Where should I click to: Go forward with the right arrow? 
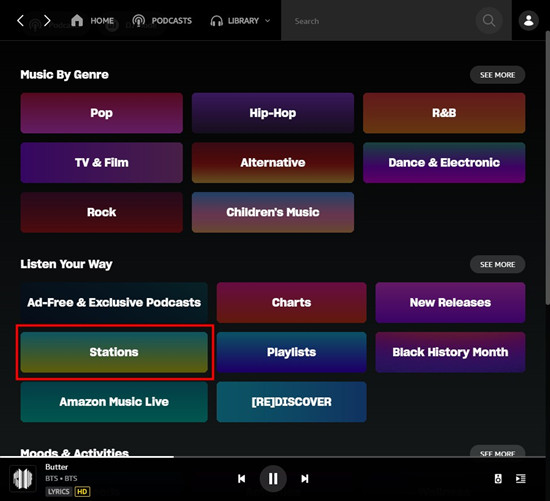[47, 21]
